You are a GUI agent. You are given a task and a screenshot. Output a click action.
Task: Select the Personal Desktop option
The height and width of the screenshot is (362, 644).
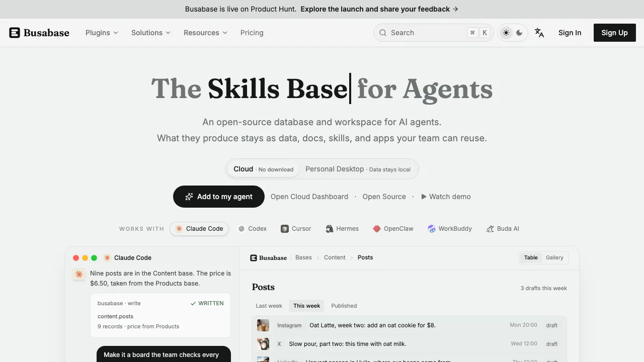point(358,169)
